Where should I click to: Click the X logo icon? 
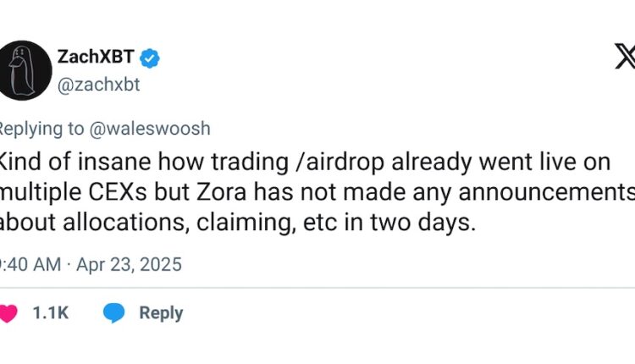click(x=623, y=57)
